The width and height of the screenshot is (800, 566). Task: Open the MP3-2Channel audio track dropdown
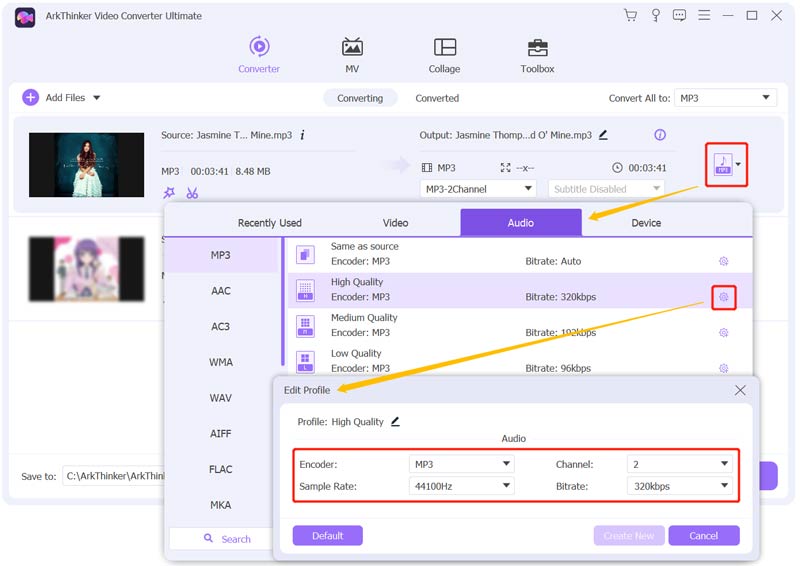478,189
